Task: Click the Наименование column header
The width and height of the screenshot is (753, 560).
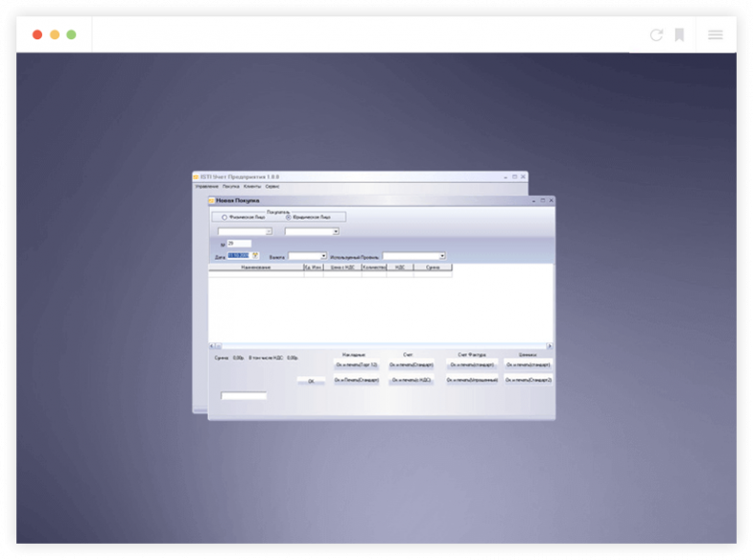Action: 255,268
